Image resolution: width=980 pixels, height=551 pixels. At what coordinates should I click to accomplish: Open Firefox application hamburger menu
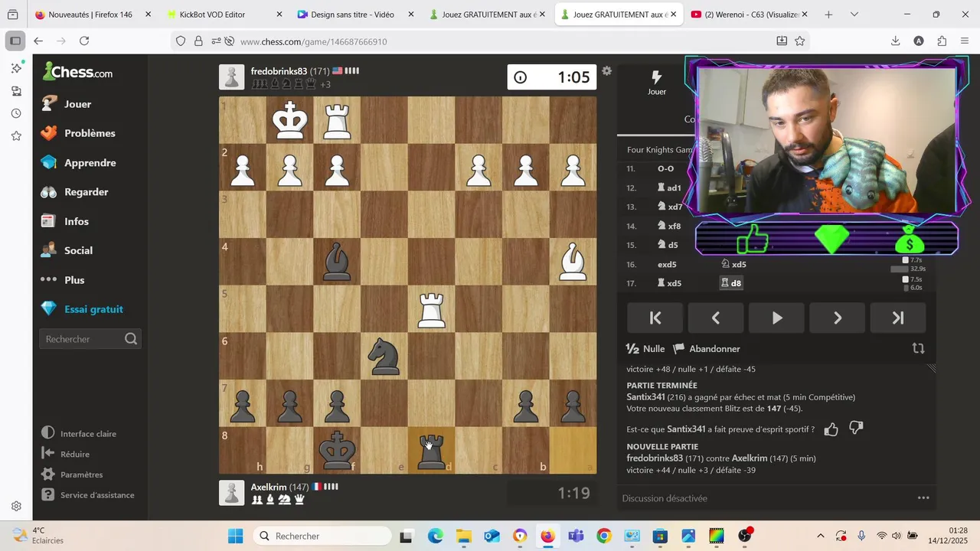click(965, 41)
